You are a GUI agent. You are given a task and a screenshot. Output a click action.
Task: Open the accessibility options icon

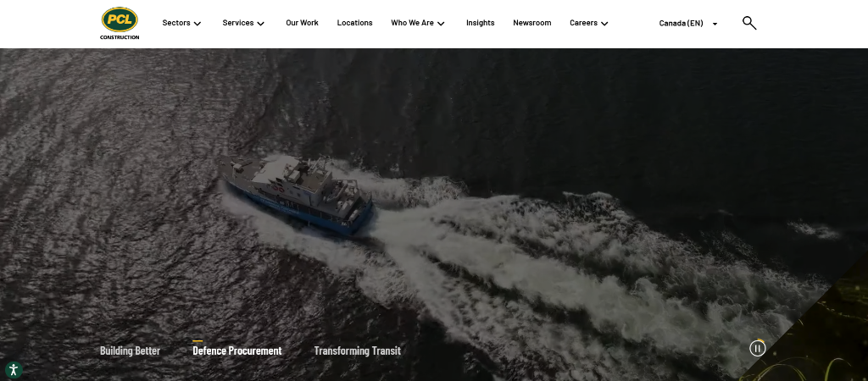(x=13, y=370)
